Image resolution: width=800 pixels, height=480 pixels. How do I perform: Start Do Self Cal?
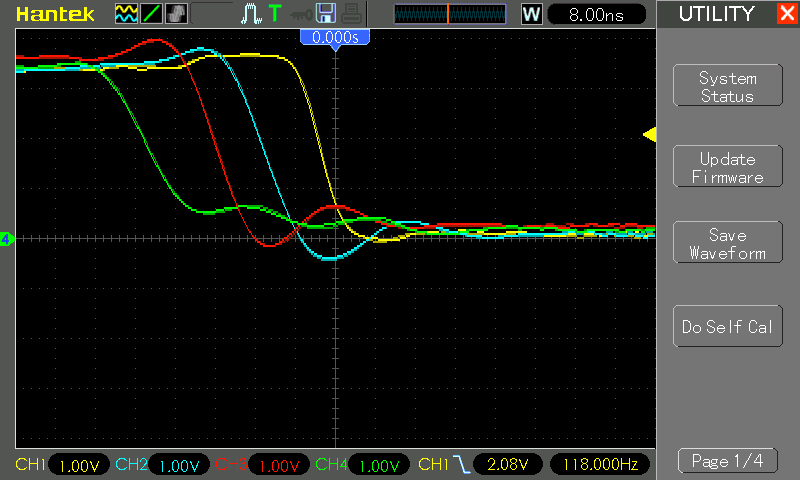coord(728,326)
